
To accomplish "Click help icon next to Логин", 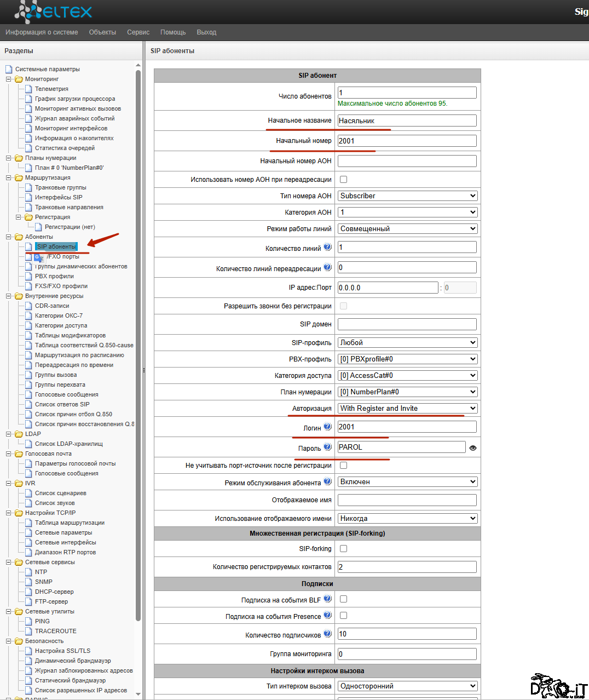I will (327, 427).
